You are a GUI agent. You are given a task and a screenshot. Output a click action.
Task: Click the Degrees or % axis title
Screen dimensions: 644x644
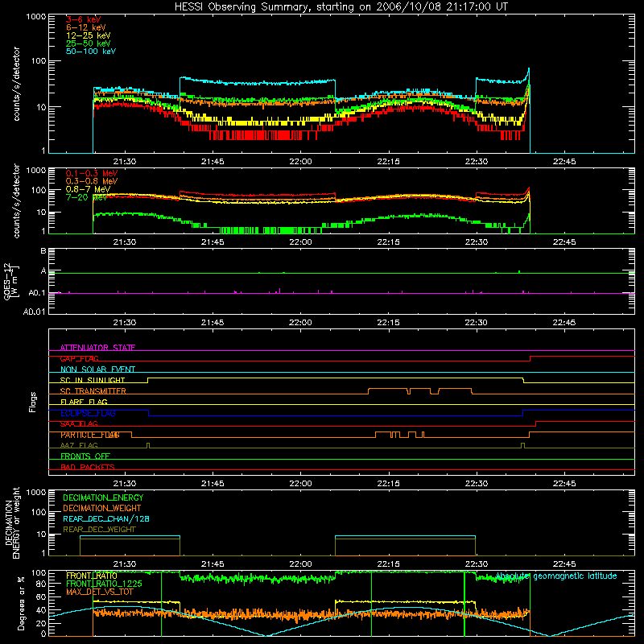[x=21, y=603]
